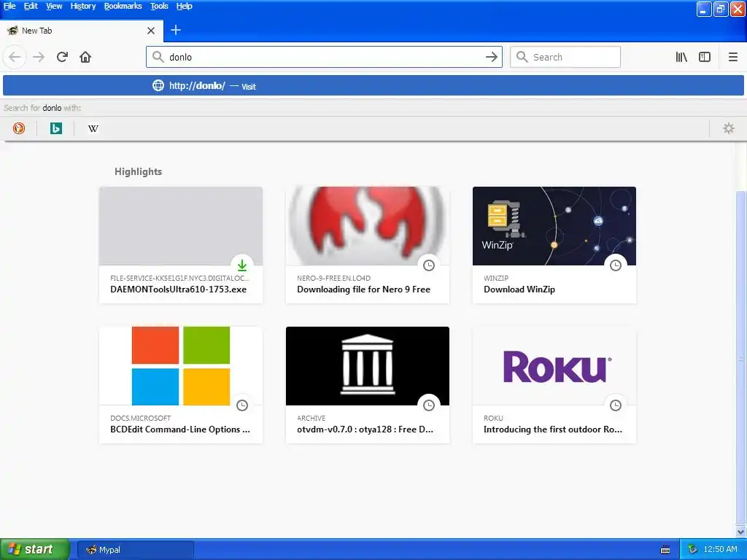Open the Help menu

[184, 6]
